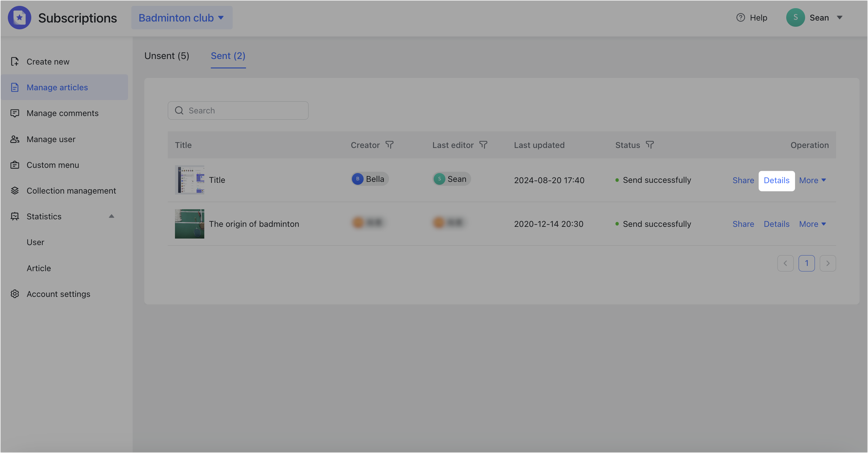The height and width of the screenshot is (453, 868).
Task: Share the article named Title
Action: click(x=743, y=180)
